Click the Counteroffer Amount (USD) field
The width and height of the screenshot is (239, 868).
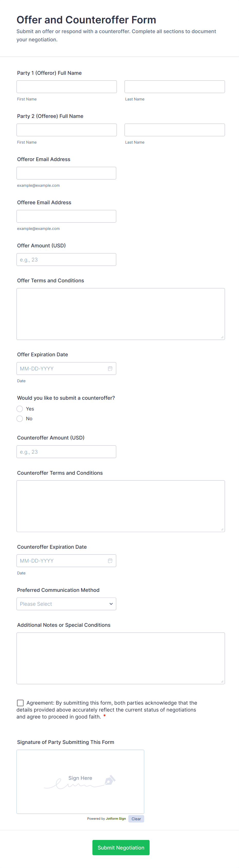(66, 452)
